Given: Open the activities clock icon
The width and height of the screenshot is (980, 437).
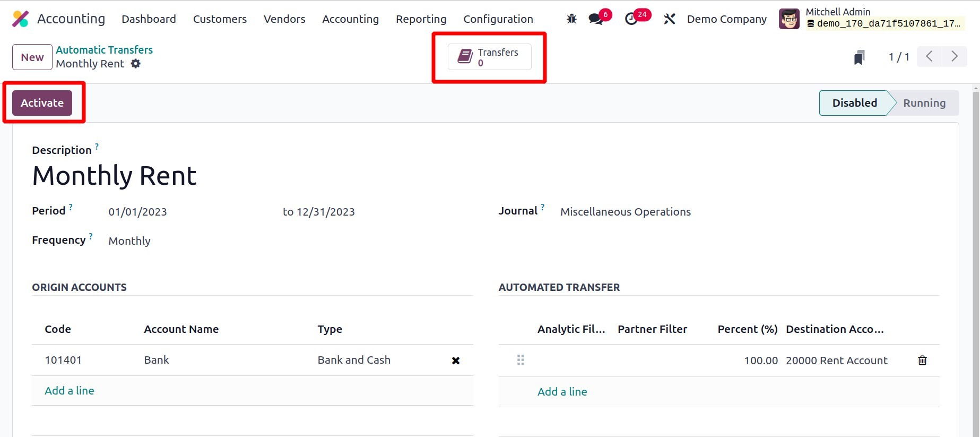Looking at the screenshot, I should click(x=631, y=19).
